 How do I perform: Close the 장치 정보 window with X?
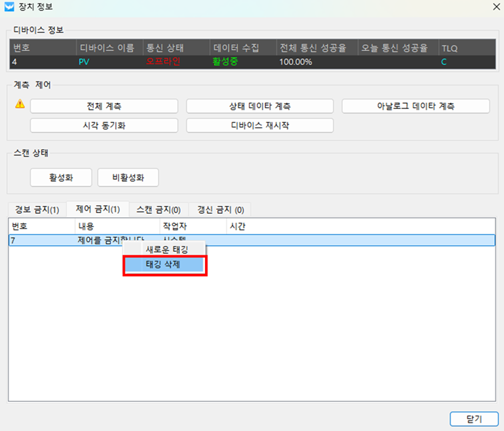point(491,7)
